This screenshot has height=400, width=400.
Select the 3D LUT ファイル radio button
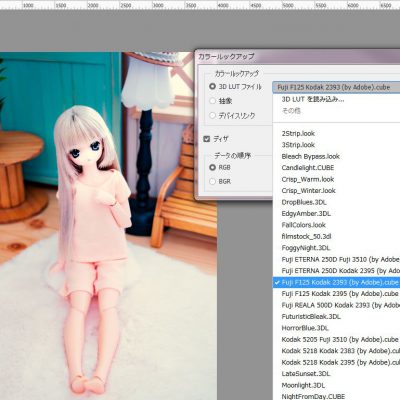(x=212, y=86)
